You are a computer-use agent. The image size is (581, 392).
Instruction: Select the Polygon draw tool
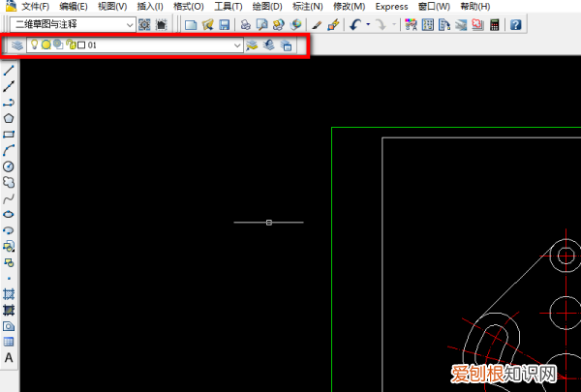point(9,118)
